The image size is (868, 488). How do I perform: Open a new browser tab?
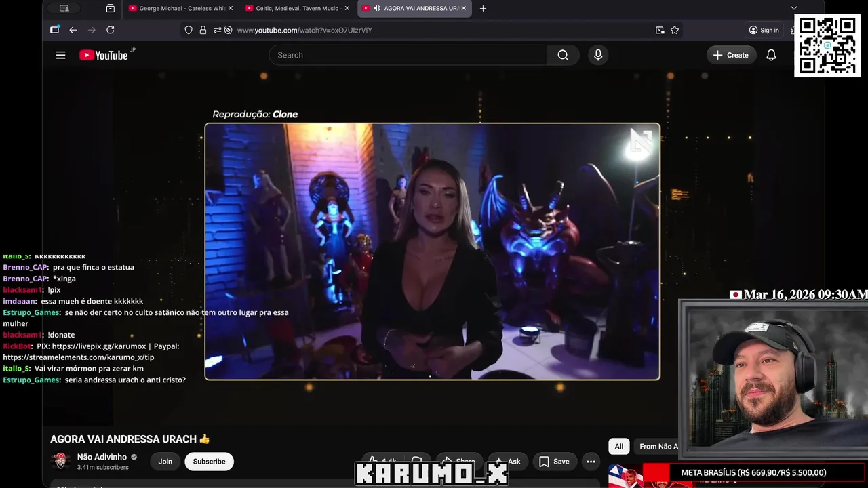tap(483, 8)
